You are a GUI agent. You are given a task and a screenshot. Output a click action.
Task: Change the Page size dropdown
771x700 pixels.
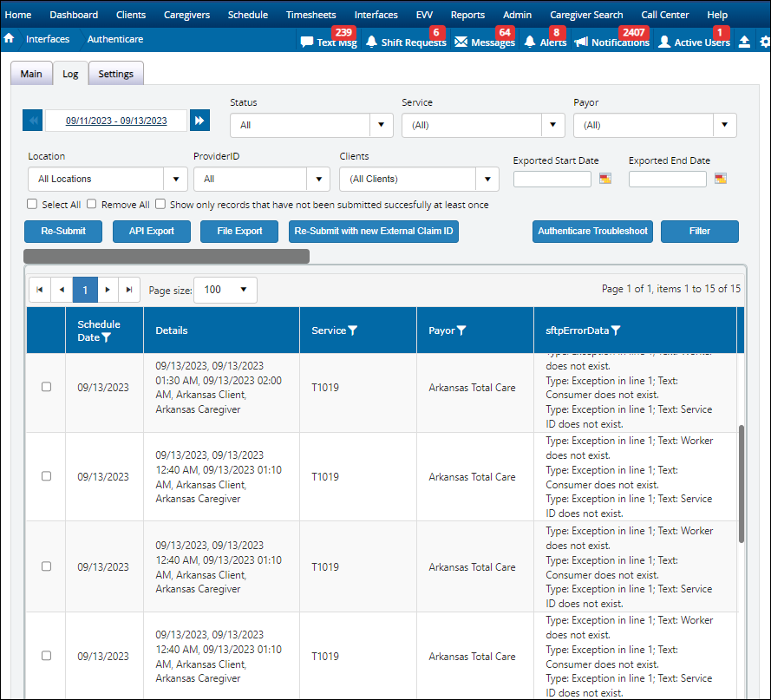(225, 290)
